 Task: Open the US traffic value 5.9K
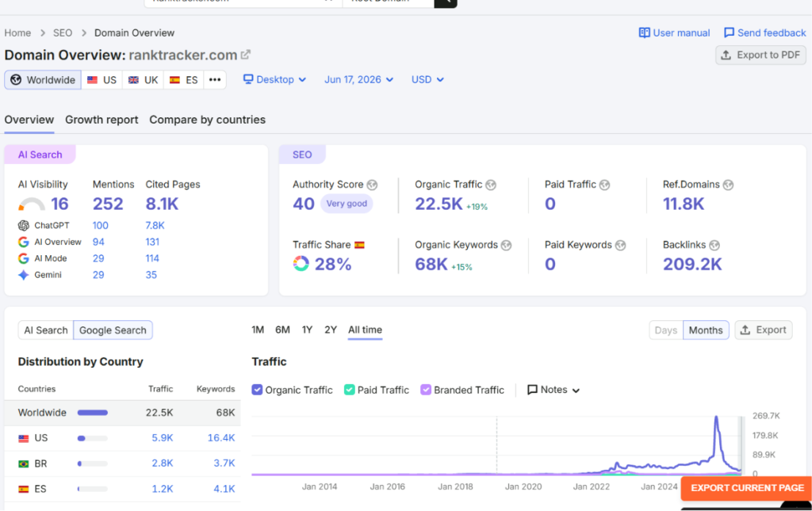(x=162, y=438)
